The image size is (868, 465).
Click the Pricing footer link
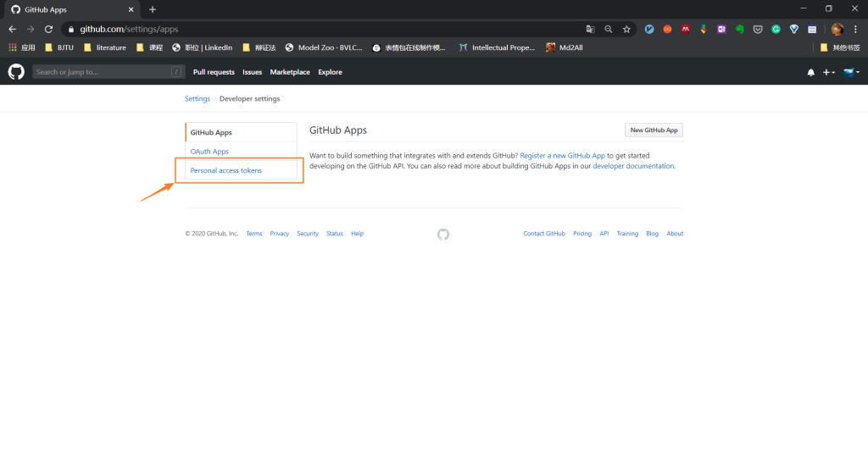click(x=582, y=233)
